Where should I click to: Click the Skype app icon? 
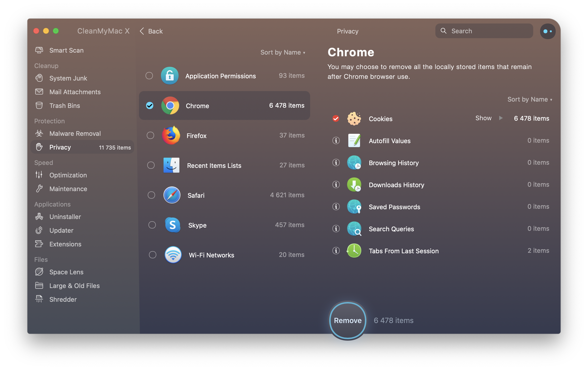[x=172, y=225]
